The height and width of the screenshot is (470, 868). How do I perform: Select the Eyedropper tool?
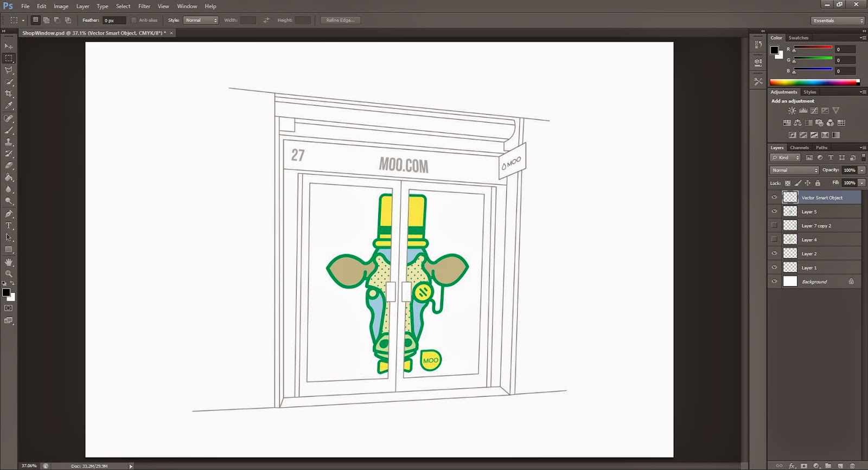[x=9, y=106]
